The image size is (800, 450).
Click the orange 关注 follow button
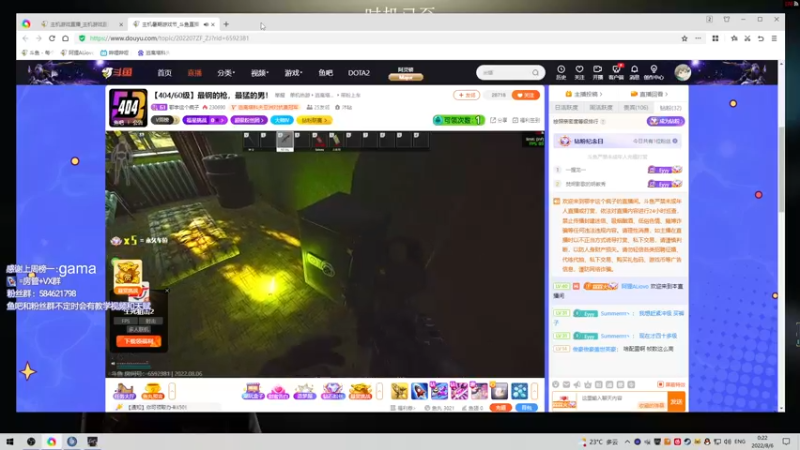click(526, 95)
